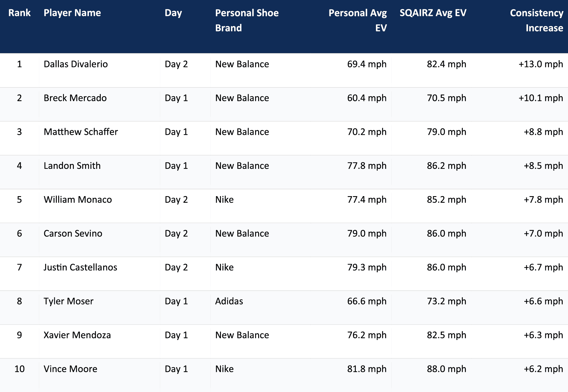568x392 pixels.
Task: Select the +13.0 mph consistency increase cell
Action: coord(541,64)
